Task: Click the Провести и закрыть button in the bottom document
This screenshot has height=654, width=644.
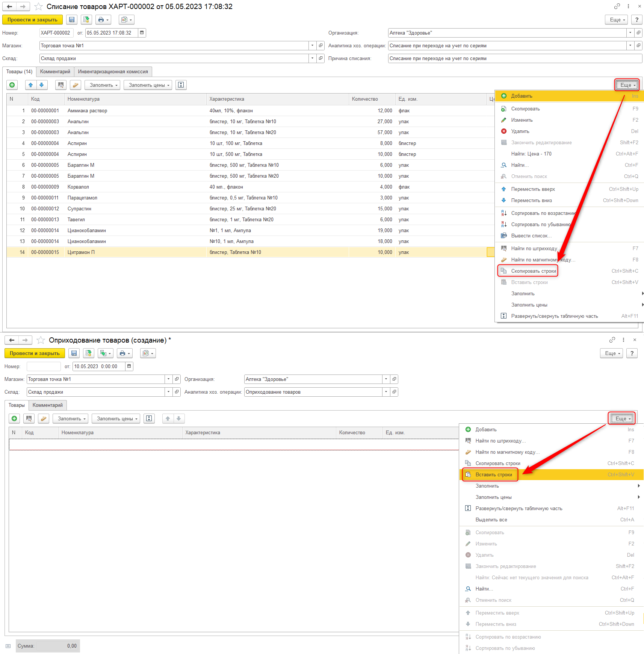Action: 35,353
